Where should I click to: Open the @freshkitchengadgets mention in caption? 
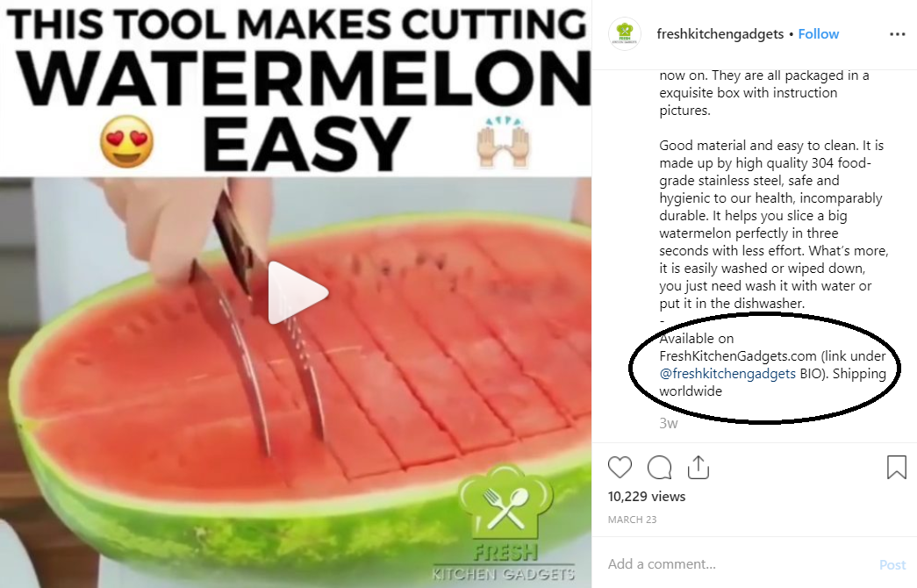coord(727,373)
